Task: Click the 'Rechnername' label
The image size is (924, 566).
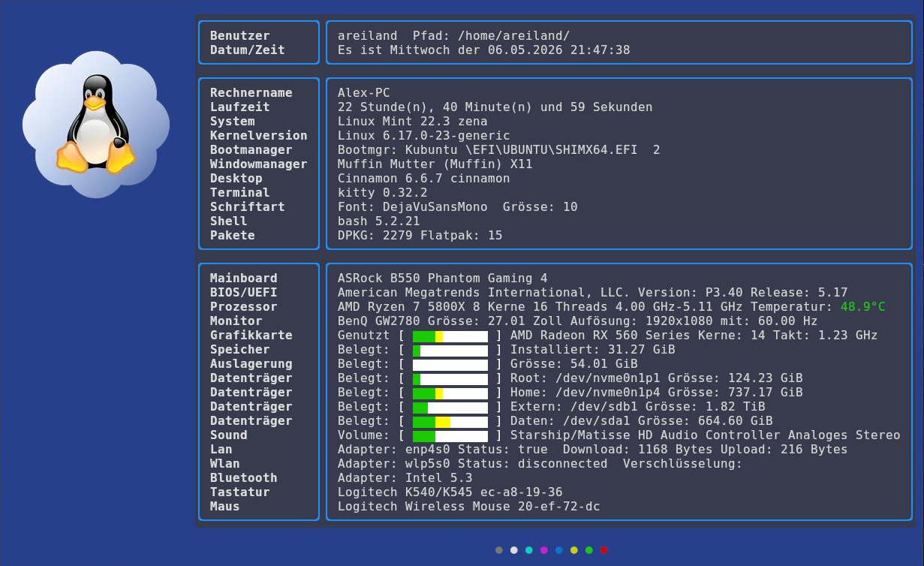Action: pyautogui.click(x=251, y=92)
